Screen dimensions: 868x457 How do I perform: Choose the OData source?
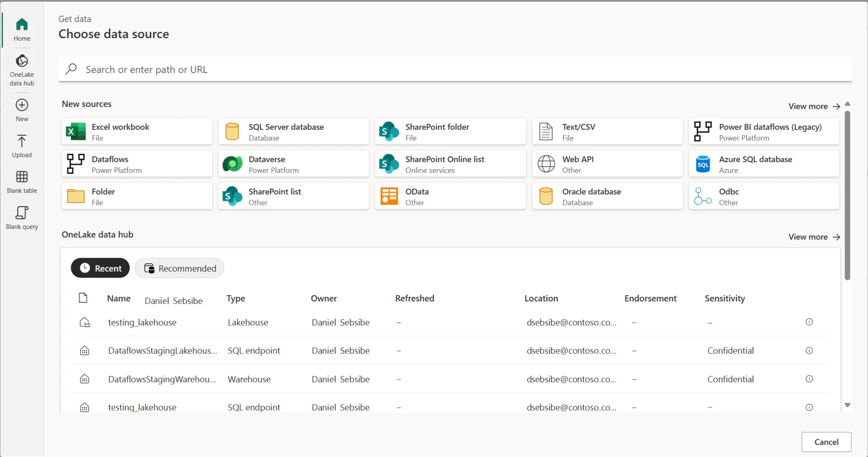451,196
